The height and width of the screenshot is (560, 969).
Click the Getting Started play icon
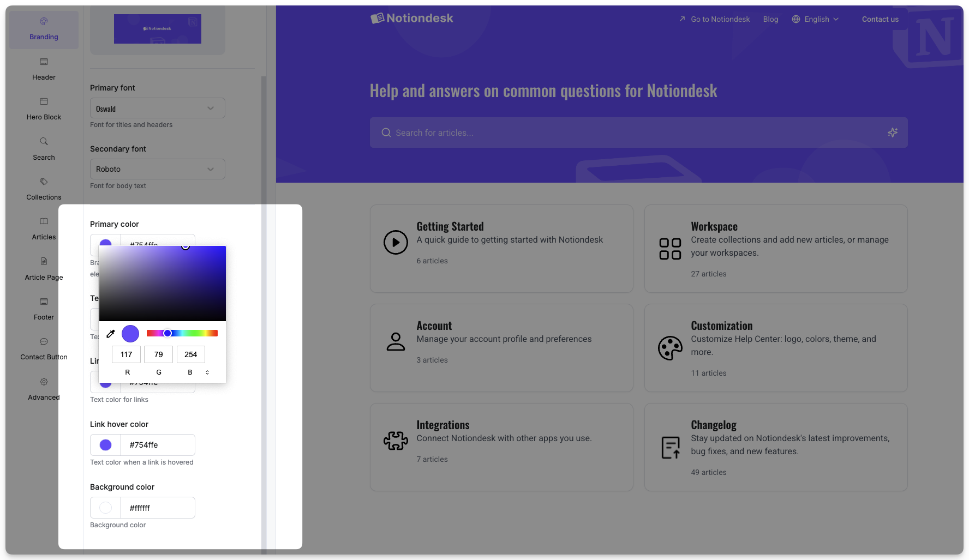pos(396,243)
